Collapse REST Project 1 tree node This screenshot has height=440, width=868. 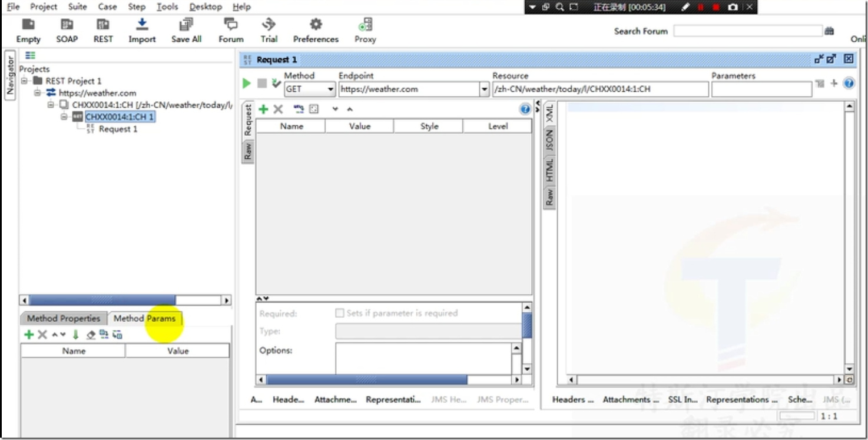coord(25,81)
